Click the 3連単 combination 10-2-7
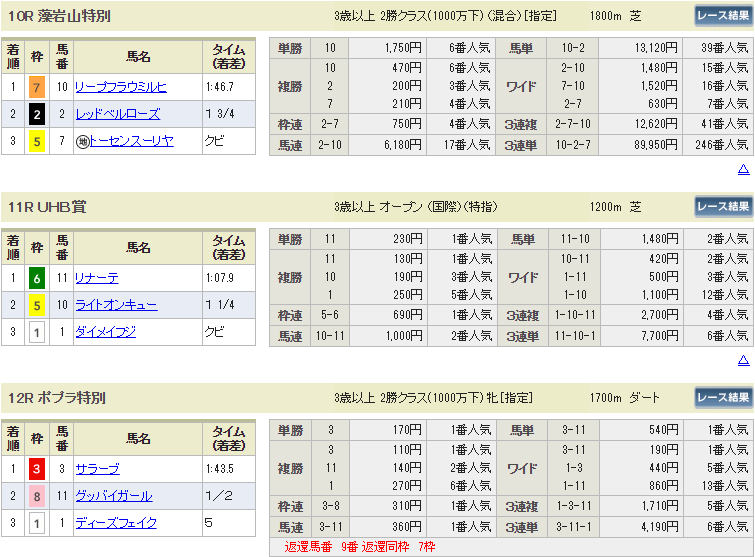 click(x=573, y=145)
